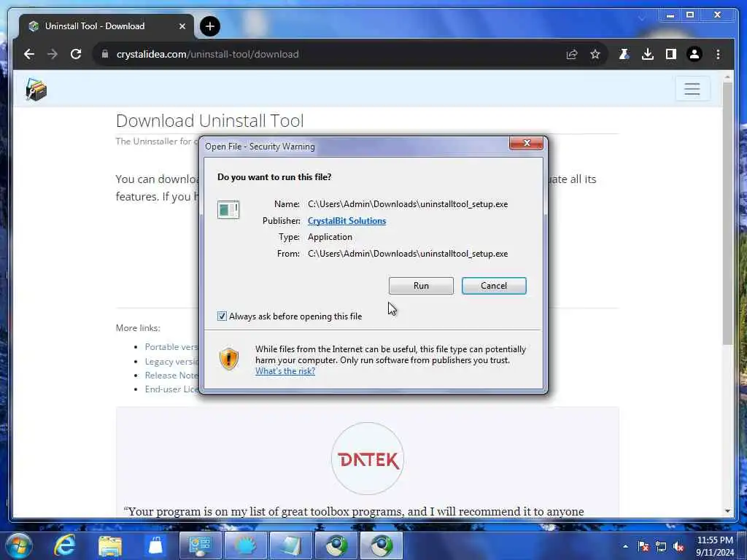Open Action Center flag icon
The height and width of the screenshot is (560, 747).
click(643, 546)
